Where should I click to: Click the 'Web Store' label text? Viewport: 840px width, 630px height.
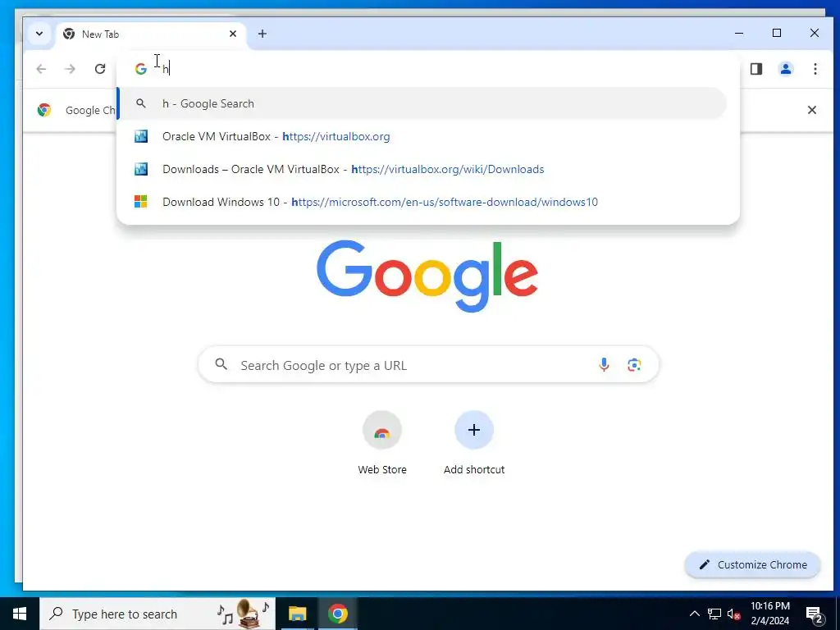tap(382, 470)
